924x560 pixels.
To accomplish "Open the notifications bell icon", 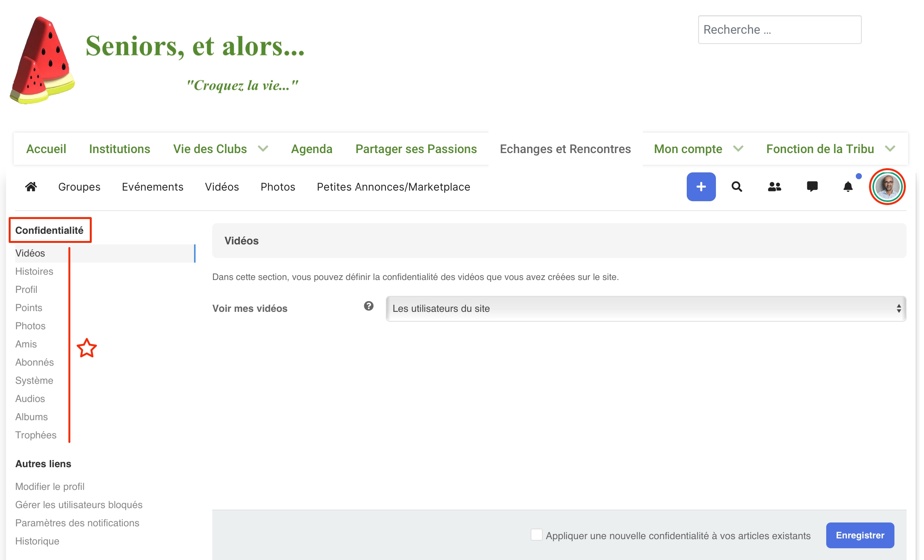I will (848, 187).
